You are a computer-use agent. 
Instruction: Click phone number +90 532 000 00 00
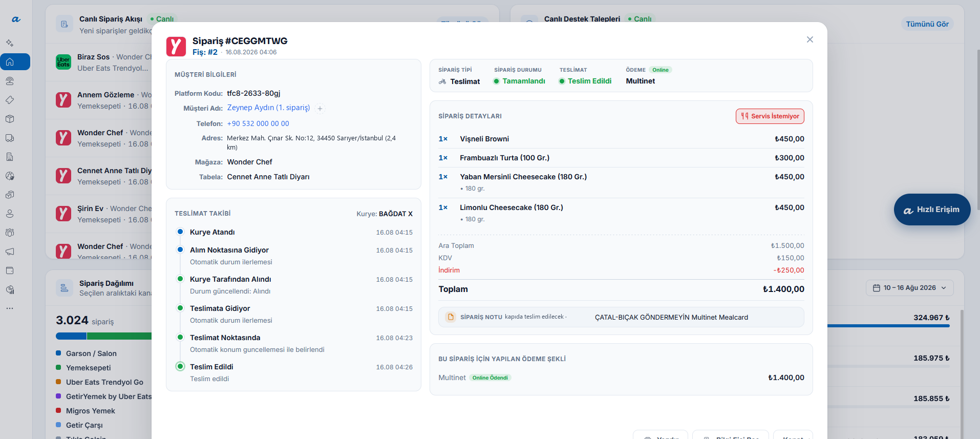point(258,123)
